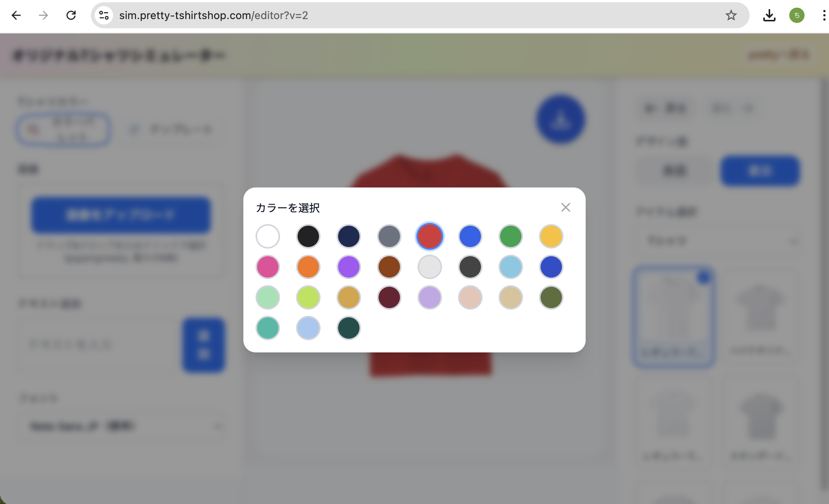Image resolution: width=829 pixels, height=504 pixels.
Task: Pick the hot pink swatch
Action: [268, 267]
